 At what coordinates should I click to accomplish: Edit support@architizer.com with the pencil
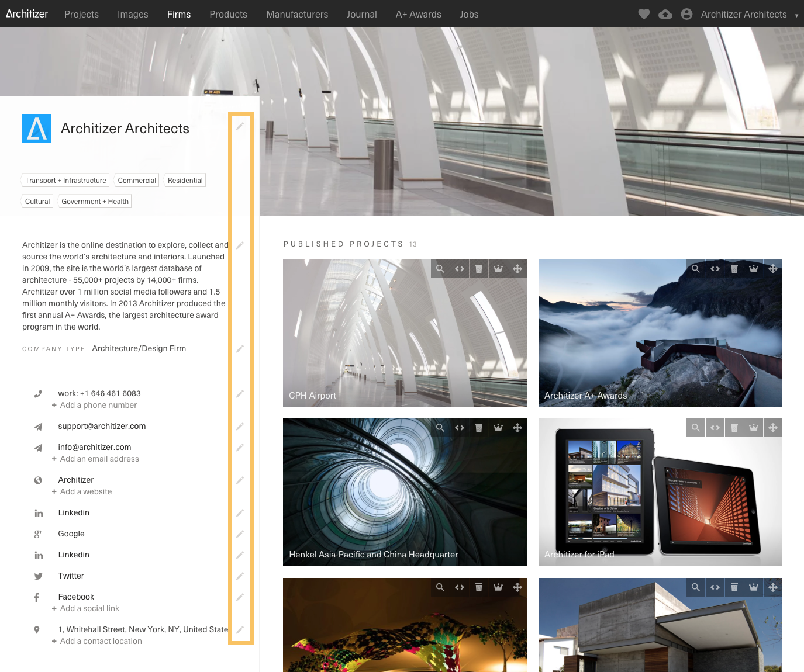[x=240, y=427]
